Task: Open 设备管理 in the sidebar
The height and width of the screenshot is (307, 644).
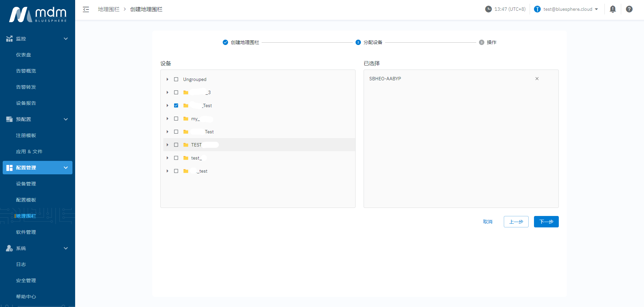Action: click(x=26, y=184)
